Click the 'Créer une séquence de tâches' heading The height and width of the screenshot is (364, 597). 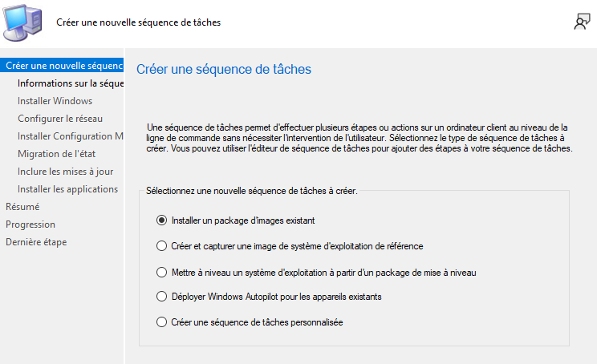(x=224, y=70)
